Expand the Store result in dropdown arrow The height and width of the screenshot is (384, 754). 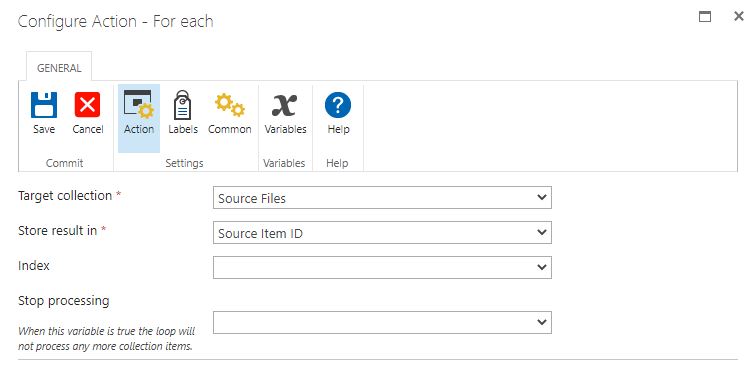541,233
